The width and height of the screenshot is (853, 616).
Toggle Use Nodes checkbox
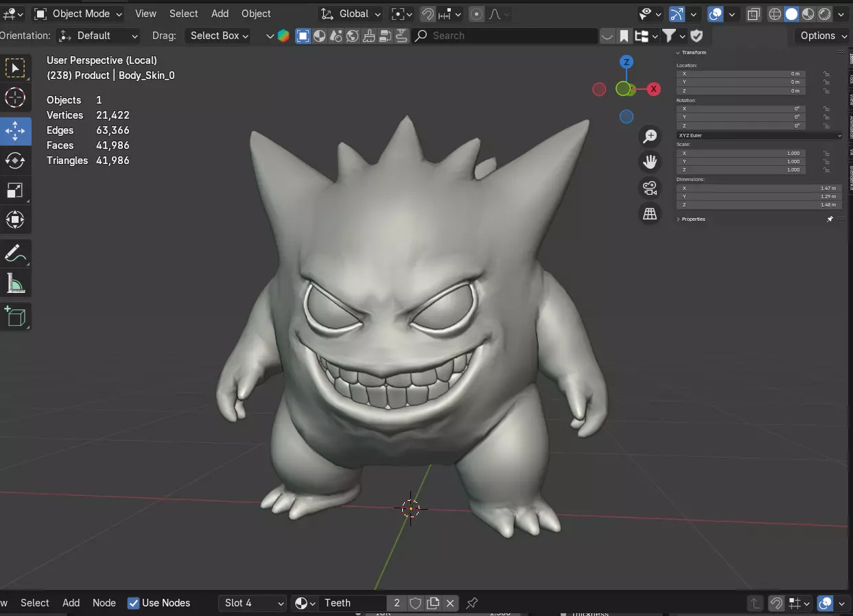point(134,603)
